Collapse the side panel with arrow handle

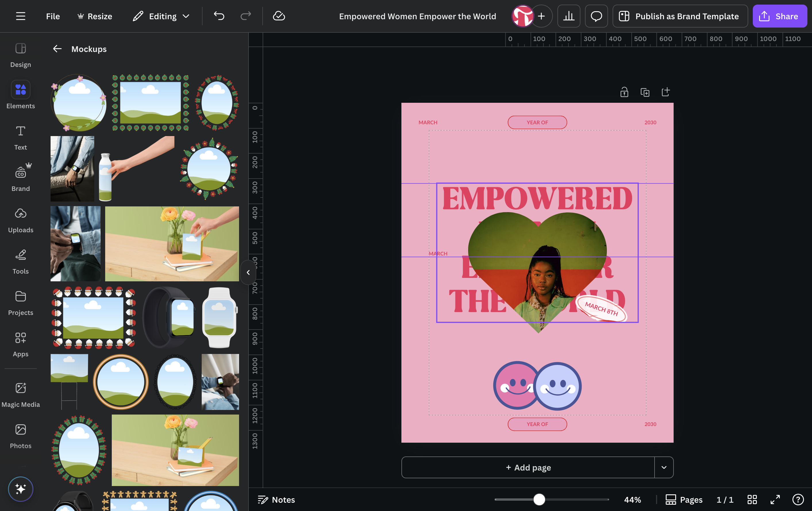(x=248, y=272)
